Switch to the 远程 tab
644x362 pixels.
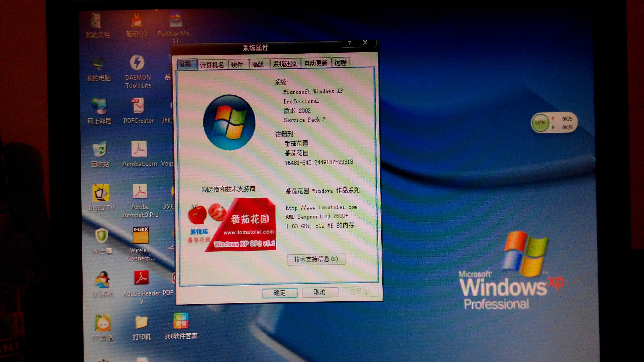[x=341, y=62]
